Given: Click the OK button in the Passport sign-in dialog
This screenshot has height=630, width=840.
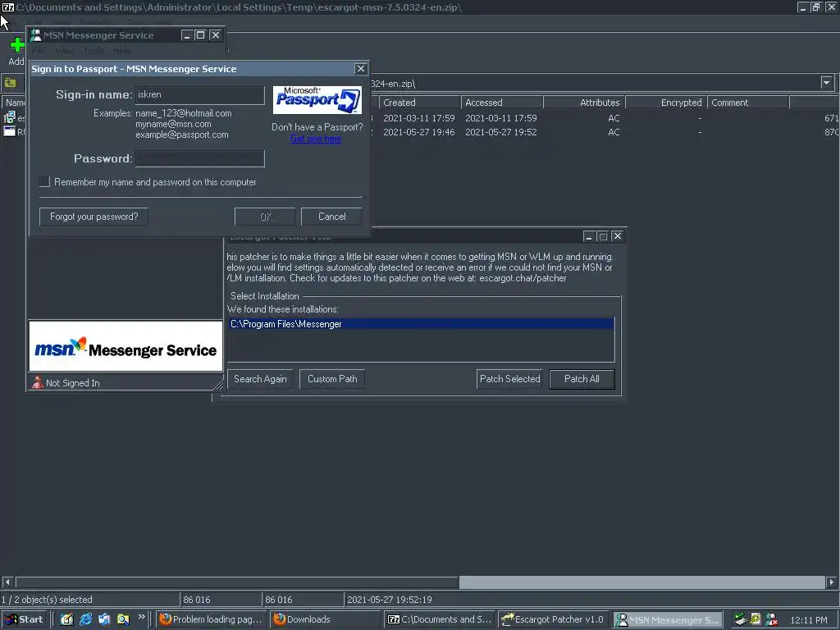Looking at the screenshot, I should pyautogui.click(x=265, y=217).
